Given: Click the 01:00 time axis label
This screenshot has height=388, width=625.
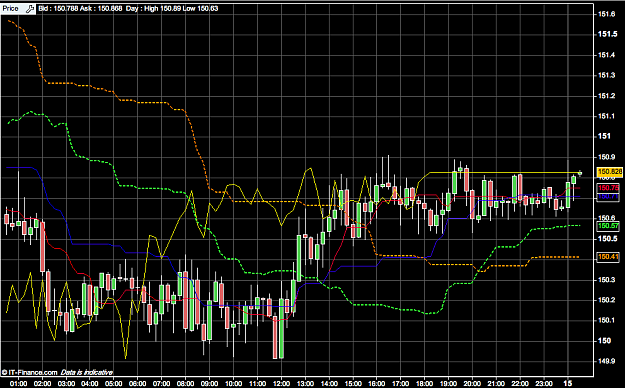Looking at the screenshot, I should (18, 384).
